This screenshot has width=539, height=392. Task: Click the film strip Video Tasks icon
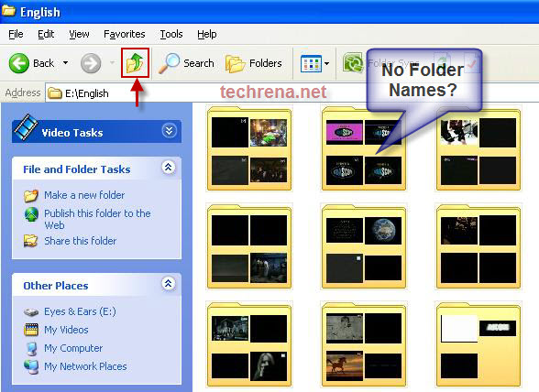[x=26, y=128]
